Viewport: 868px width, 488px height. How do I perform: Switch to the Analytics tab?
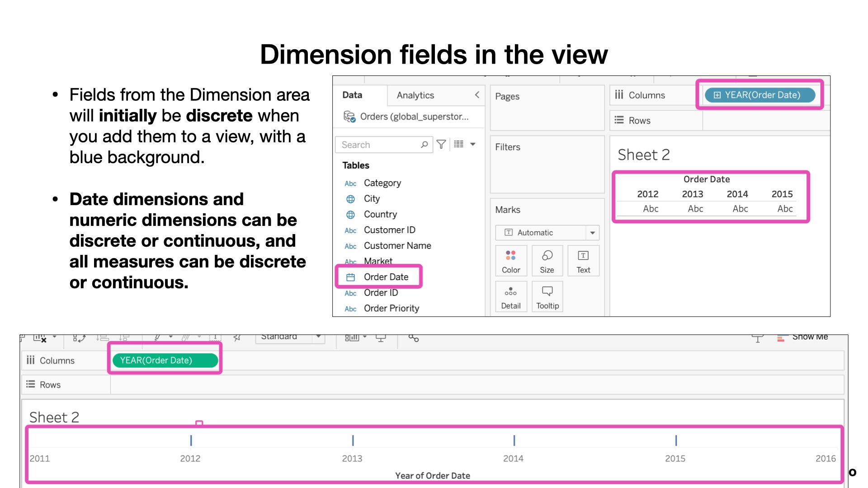[415, 95]
